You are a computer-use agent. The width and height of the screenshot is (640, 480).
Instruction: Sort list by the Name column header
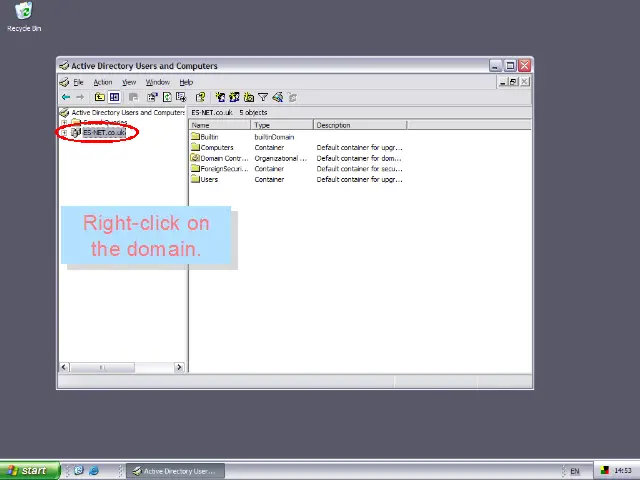pos(220,125)
